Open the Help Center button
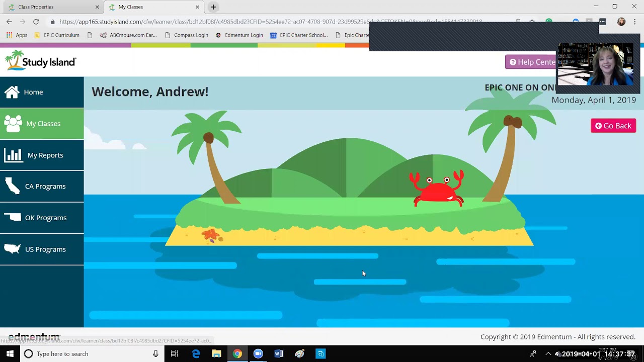Image resolution: width=644 pixels, height=362 pixels. point(531,62)
